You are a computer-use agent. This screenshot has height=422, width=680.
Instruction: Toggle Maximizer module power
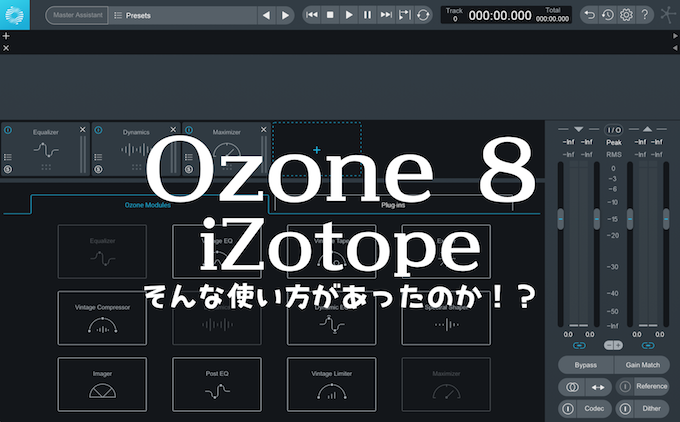click(x=189, y=130)
